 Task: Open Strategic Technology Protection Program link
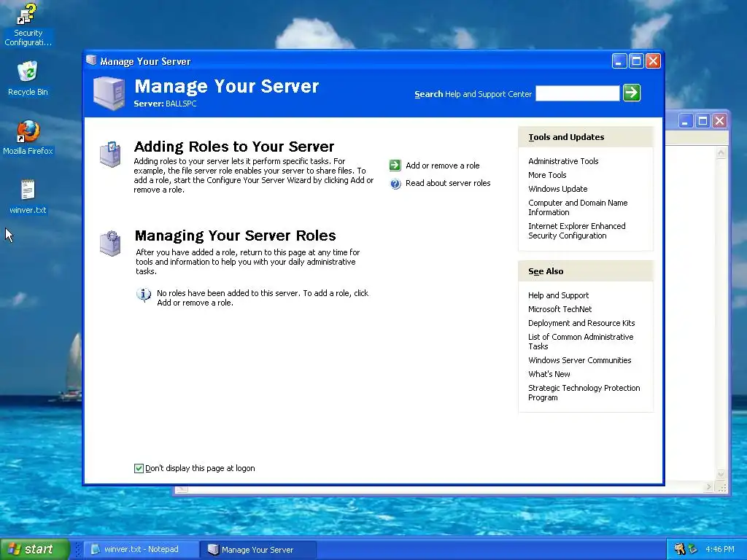(x=584, y=393)
